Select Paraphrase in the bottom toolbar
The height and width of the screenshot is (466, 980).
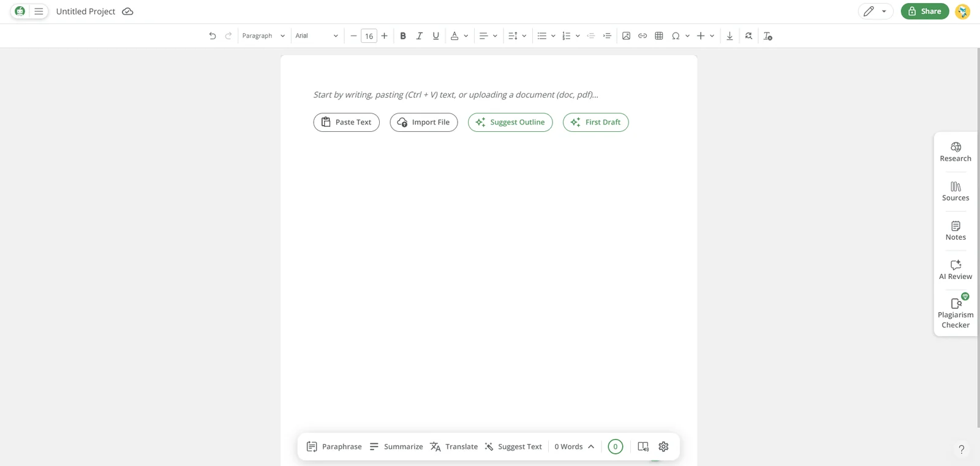[x=334, y=446]
